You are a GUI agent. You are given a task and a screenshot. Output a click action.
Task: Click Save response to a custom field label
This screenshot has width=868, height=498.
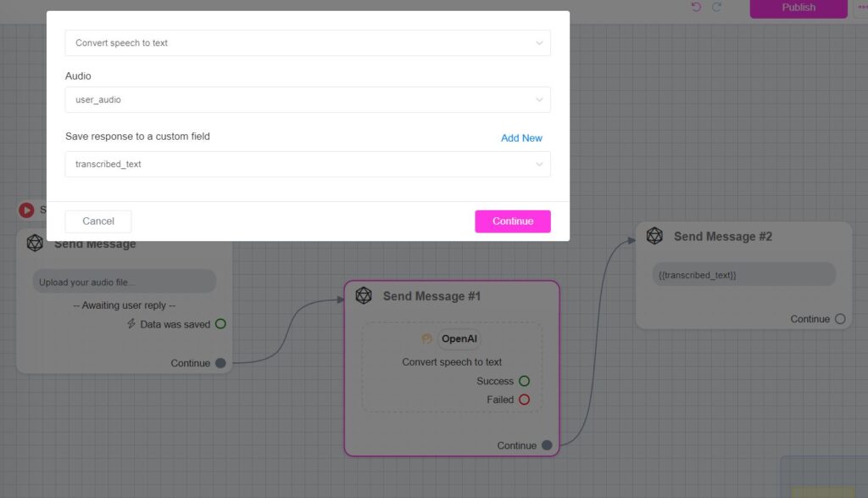pos(137,137)
